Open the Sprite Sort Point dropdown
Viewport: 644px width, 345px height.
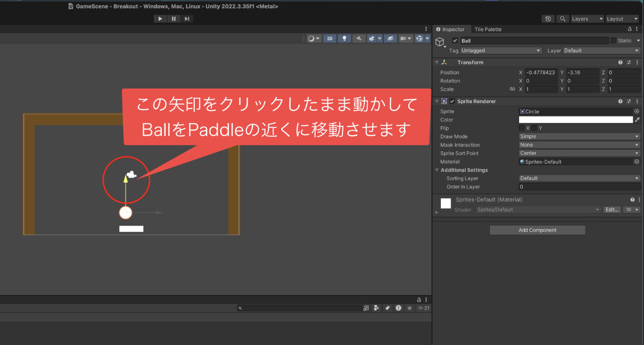point(580,153)
